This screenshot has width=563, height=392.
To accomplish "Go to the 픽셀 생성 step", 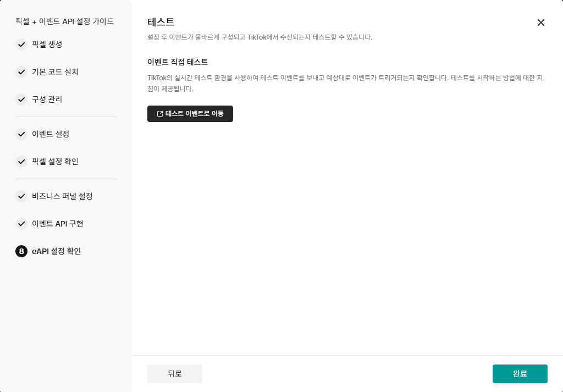I will (47, 45).
